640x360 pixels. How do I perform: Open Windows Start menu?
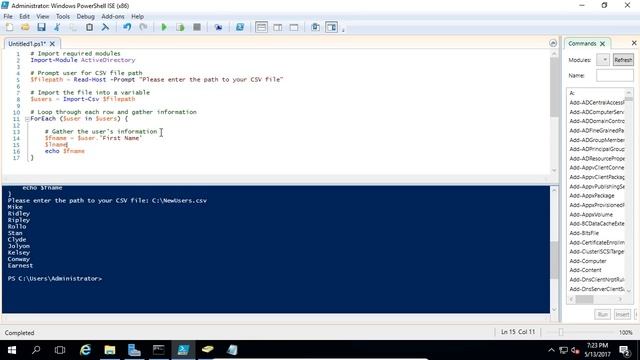click(12, 350)
